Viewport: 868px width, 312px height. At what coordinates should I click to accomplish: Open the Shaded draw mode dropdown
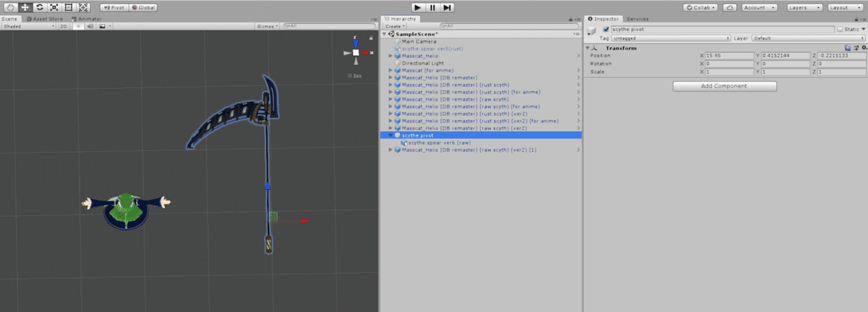coord(28,26)
